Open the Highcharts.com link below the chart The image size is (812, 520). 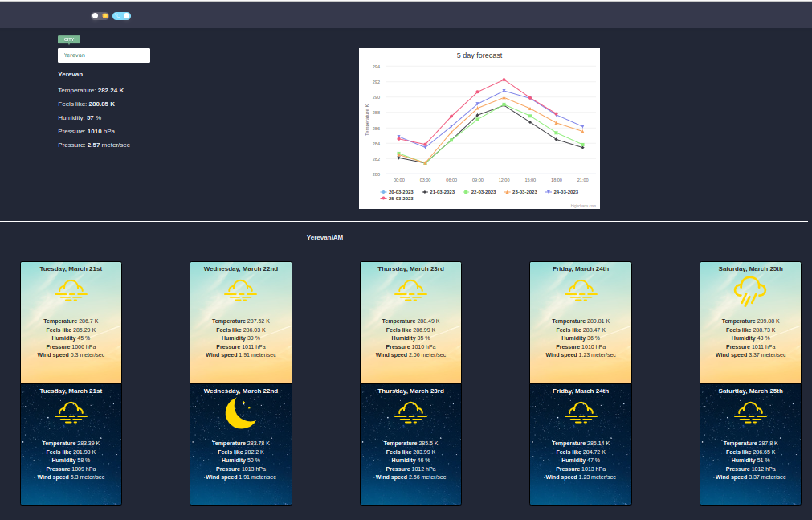[583, 205]
